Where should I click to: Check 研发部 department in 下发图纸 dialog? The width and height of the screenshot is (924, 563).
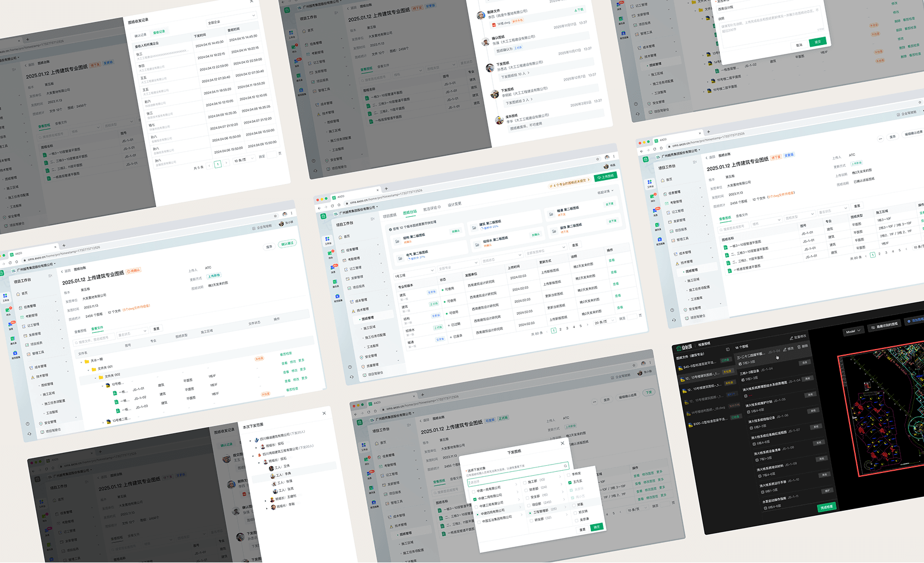click(532, 521)
